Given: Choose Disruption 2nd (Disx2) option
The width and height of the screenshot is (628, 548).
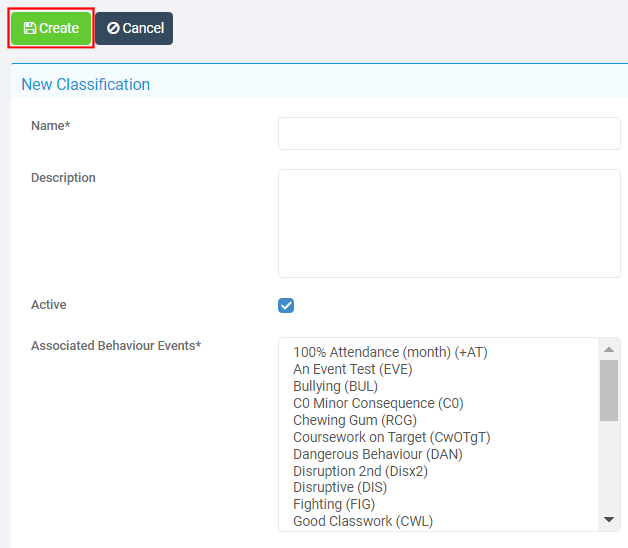Looking at the screenshot, I should [x=360, y=471].
